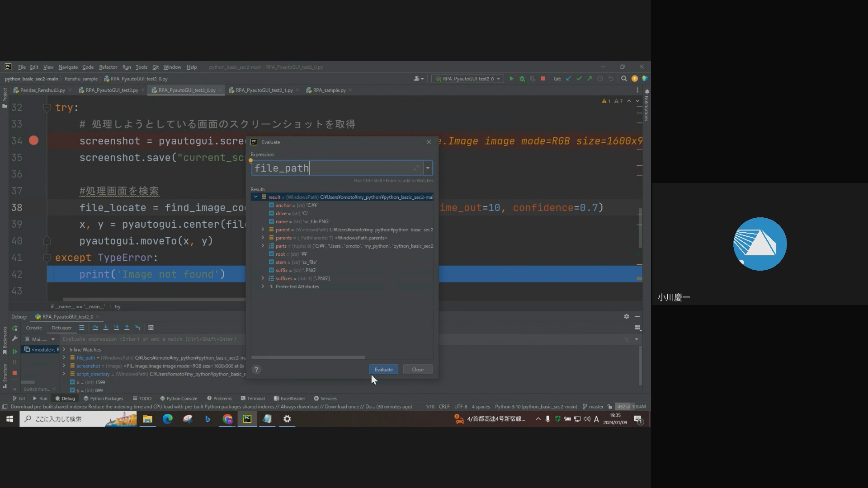Click the Evaluate result horizontal scrollbar
Image resolution: width=868 pixels, height=488 pixels.
coord(308,357)
